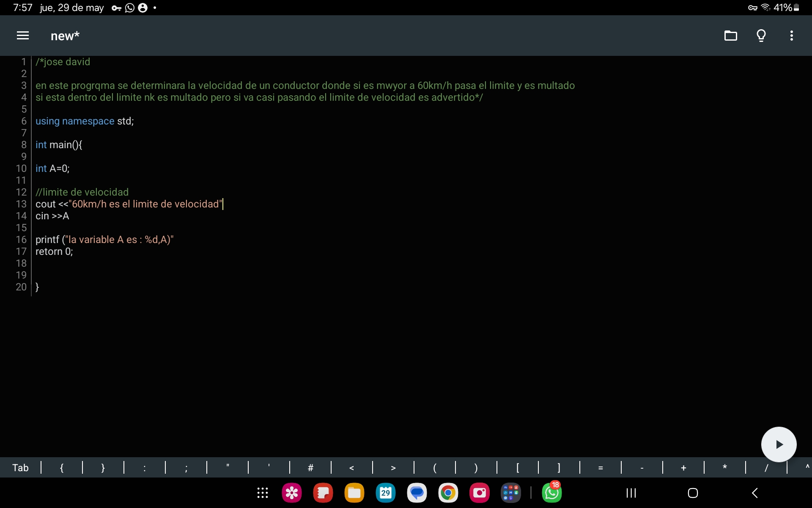Open WhatsApp with 18 notifications
812x508 pixels.
[x=551, y=493]
